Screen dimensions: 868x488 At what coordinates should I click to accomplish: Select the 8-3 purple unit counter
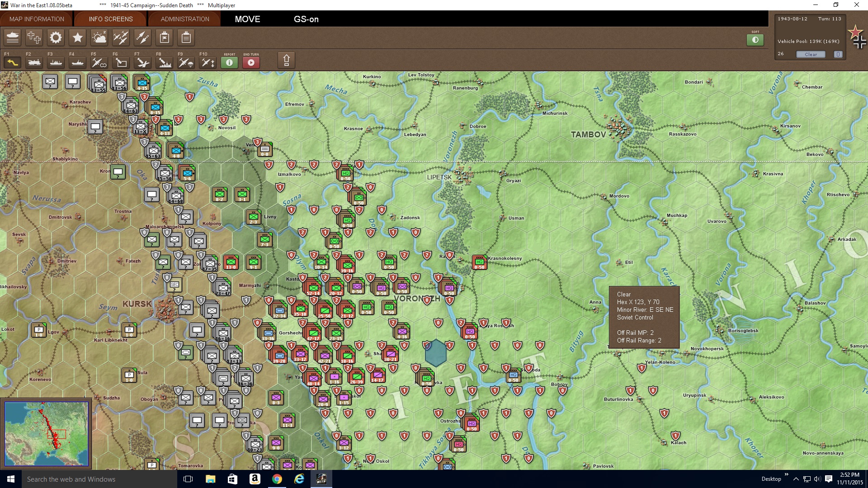pos(276,398)
